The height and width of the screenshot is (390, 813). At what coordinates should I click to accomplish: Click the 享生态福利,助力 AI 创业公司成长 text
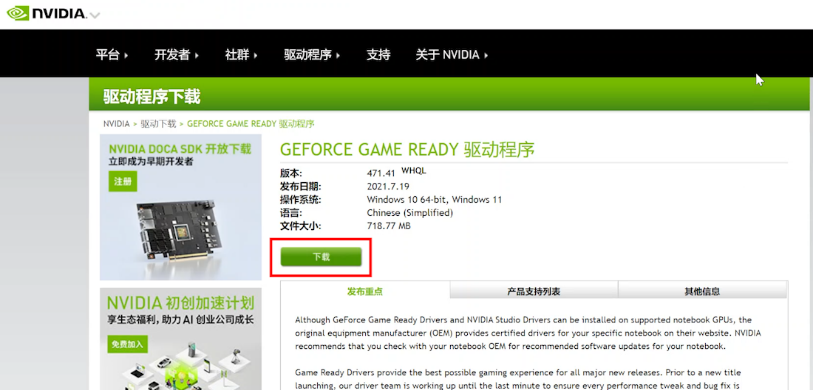click(x=180, y=319)
